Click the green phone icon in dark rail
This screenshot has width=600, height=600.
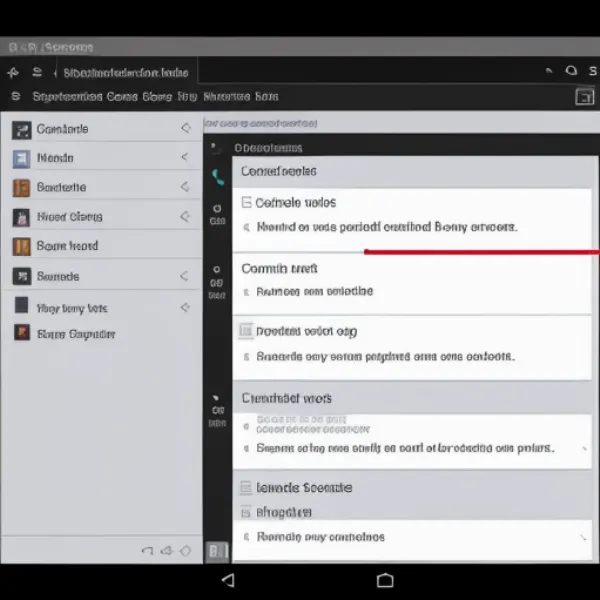tap(218, 177)
